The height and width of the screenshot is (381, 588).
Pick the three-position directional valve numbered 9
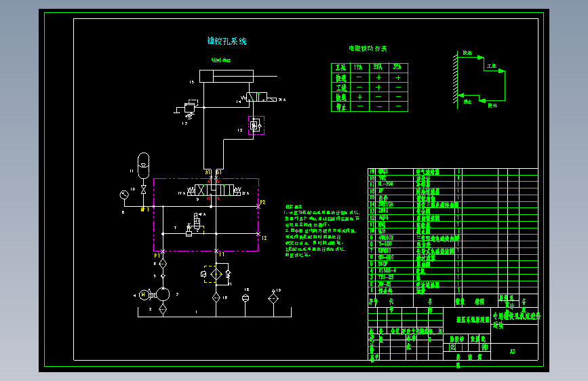[x=216, y=190]
